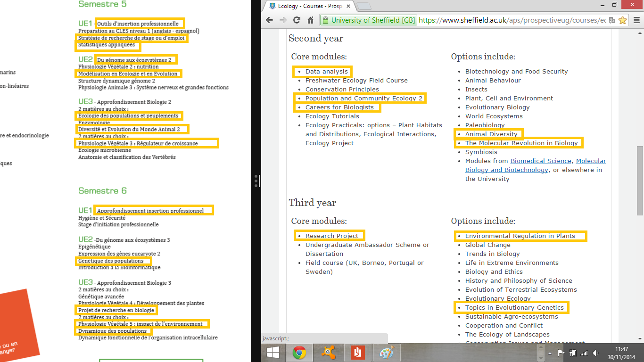Close the Ecology - Courses tab

coord(349,6)
